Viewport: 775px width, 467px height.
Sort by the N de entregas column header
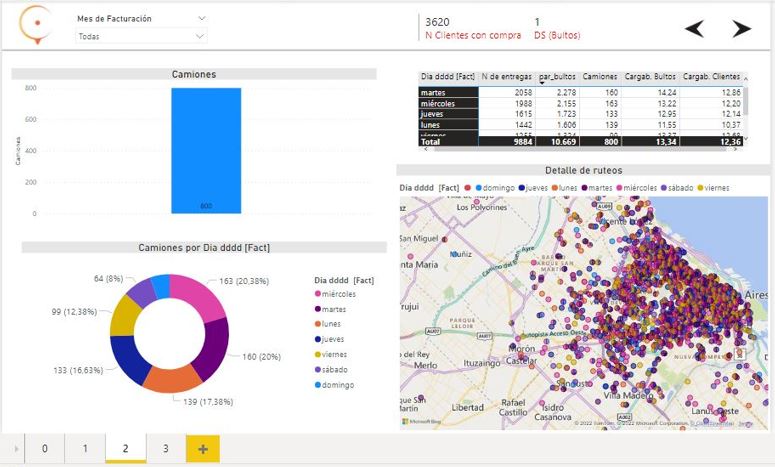point(507,76)
